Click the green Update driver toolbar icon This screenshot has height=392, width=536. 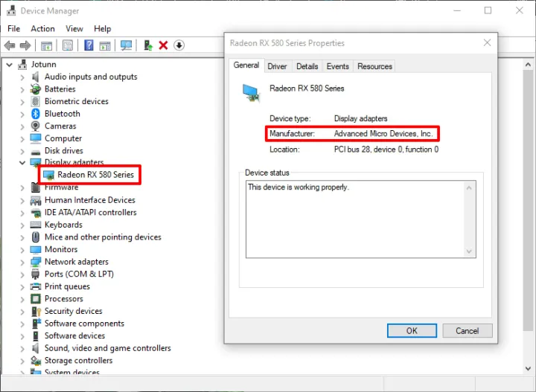(x=148, y=45)
